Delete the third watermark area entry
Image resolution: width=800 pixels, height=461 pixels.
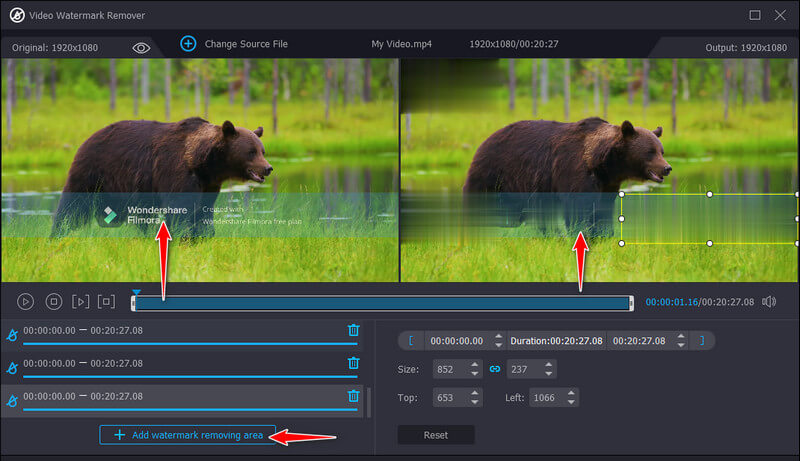(353, 397)
